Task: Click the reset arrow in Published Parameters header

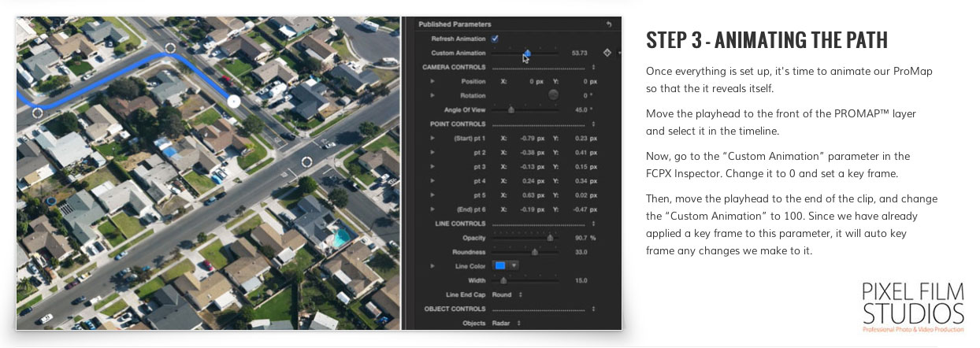Action: point(609,24)
